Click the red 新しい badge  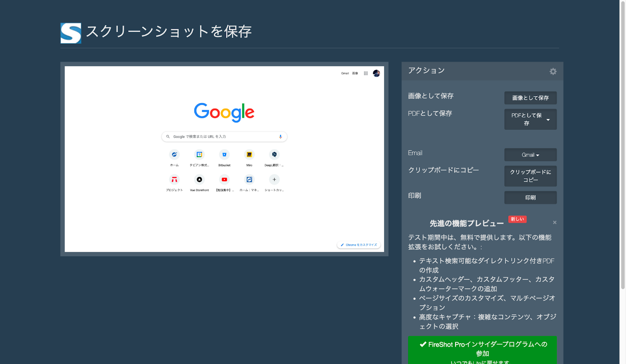tap(517, 219)
